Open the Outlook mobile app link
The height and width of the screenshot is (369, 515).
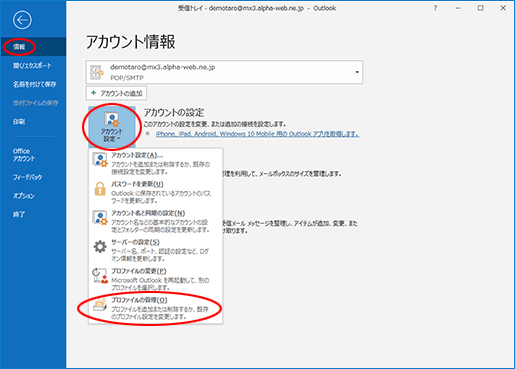(x=257, y=134)
